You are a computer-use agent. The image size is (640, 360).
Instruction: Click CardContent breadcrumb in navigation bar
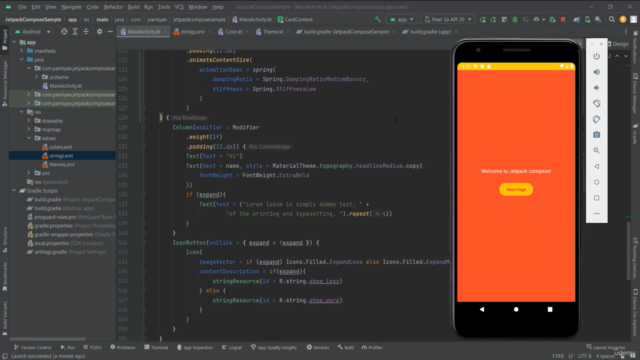click(295, 19)
